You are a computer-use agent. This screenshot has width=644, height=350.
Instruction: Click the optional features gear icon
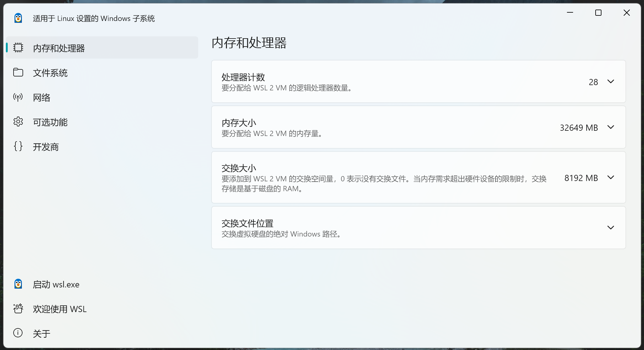18,122
